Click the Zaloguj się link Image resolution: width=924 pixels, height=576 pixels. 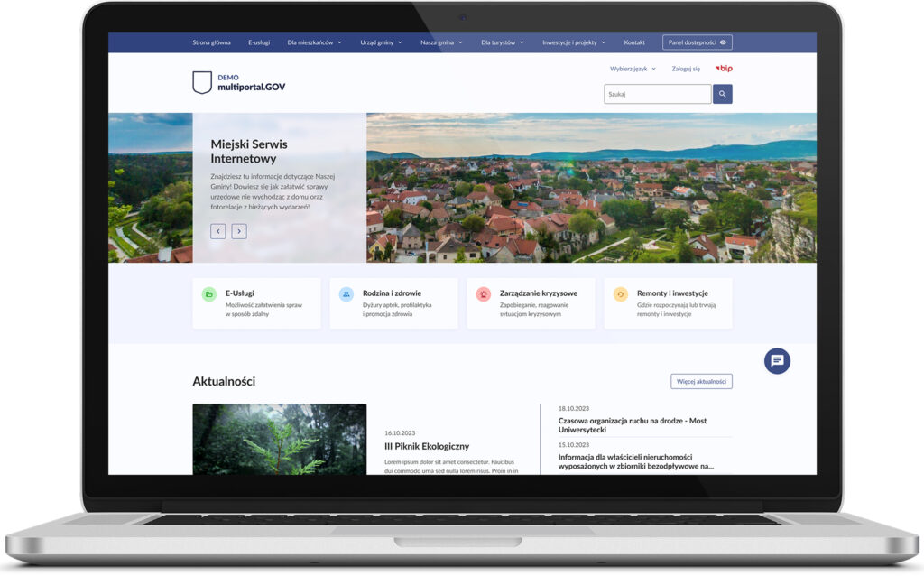coord(686,69)
